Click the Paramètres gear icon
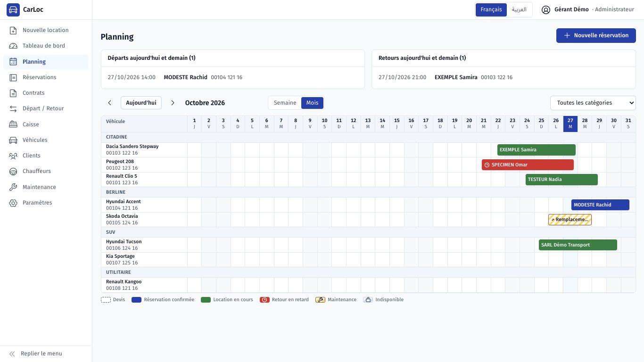Screen dimensions: 644x362 click(13, 203)
